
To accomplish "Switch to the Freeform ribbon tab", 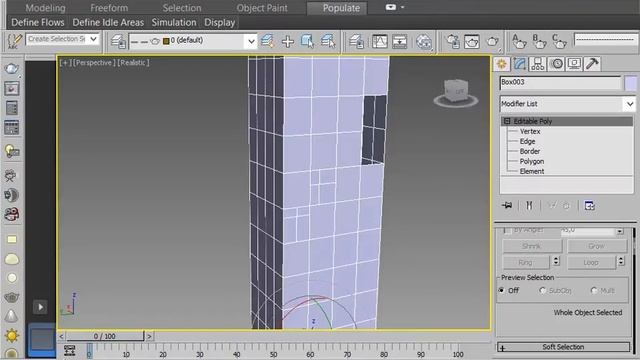I will click(109, 8).
